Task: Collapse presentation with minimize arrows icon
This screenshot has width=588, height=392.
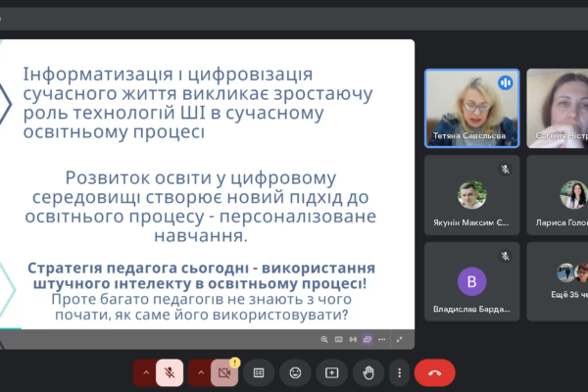Action: tap(400, 339)
